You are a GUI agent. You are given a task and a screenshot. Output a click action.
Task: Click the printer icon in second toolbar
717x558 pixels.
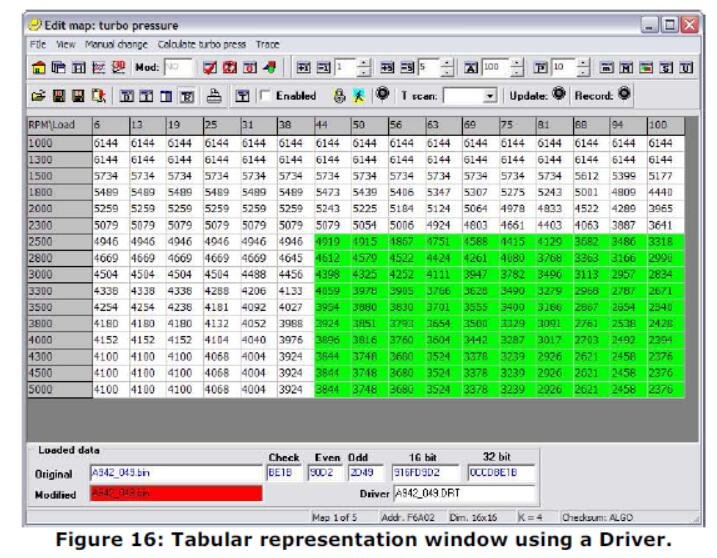[x=212, y=96]
